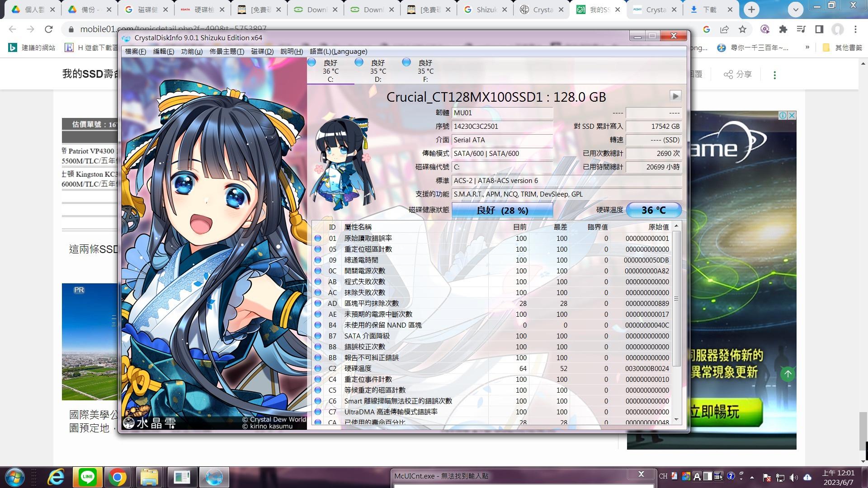
Task: Select the 未預期的電源中斷次數 row
Action: 492,314
